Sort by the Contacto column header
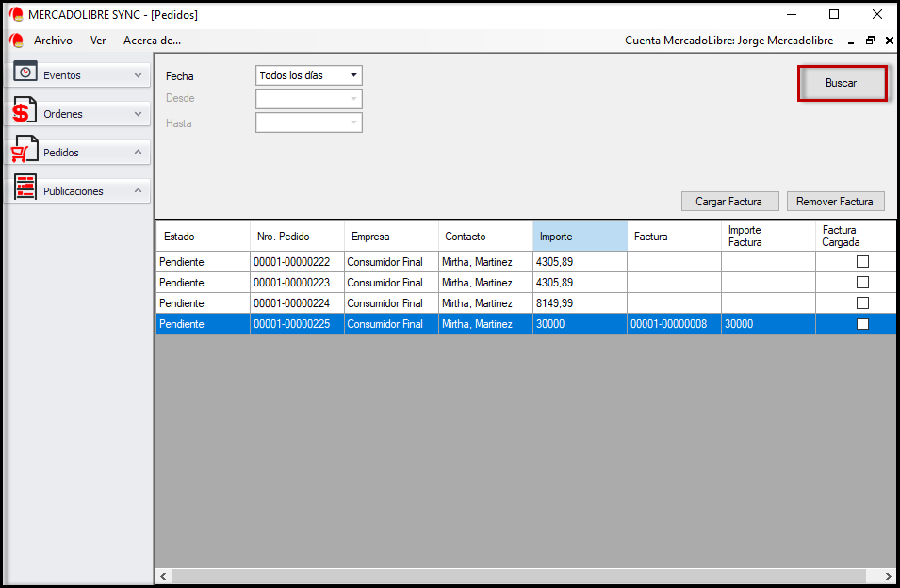Screen dimensions: 900x588 (485, 237)
